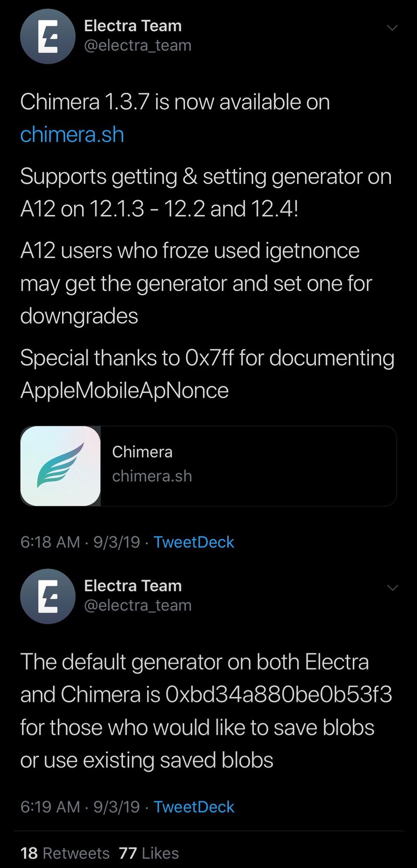The width and height of the screenshot is (417, 868).
Task: Tap chimera.sh domain in preview card
Action: pyautogui.click(x=152, y=476)
